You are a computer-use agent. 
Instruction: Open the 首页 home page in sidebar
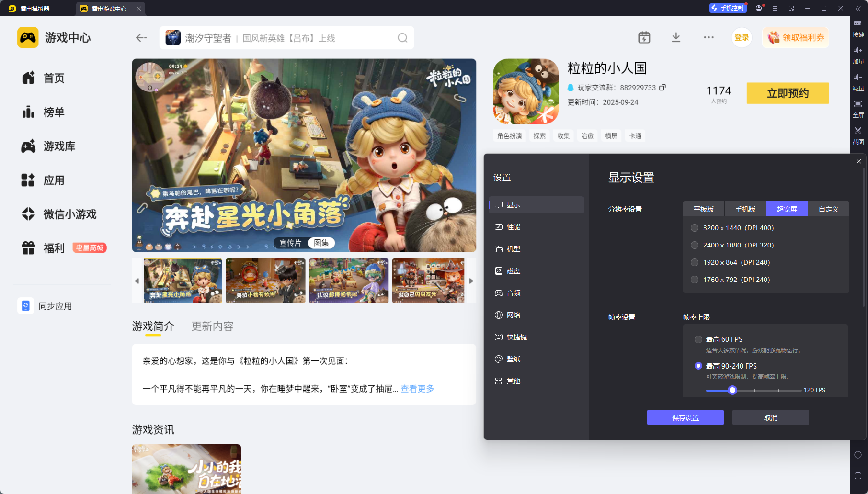43,78
